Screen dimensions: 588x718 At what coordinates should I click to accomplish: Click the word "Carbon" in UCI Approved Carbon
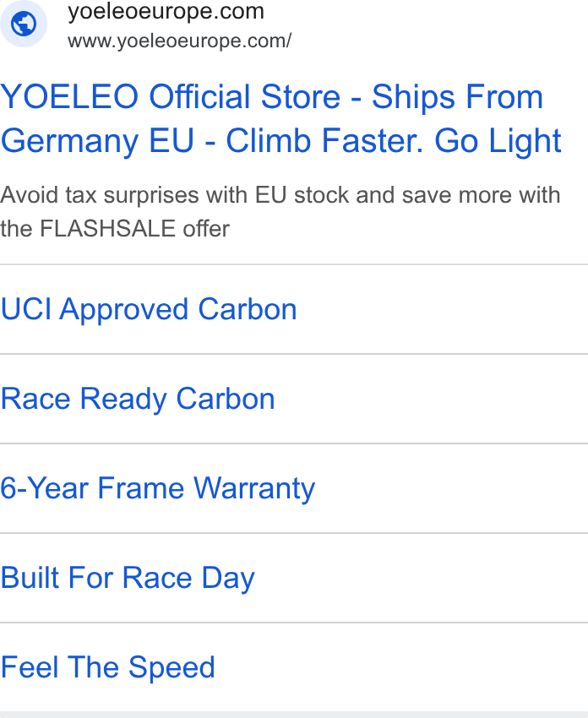point(248,309)
